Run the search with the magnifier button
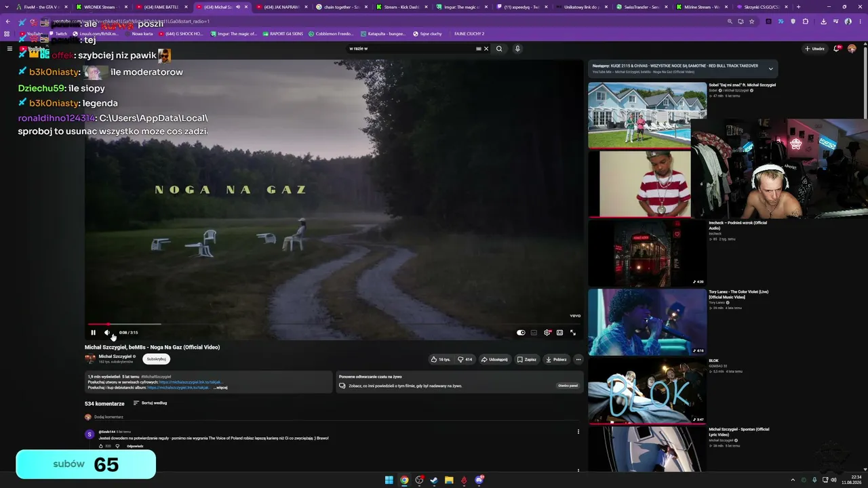Image resolution: width=868 pixels, height=488 pixels. (x=499, y=49)
